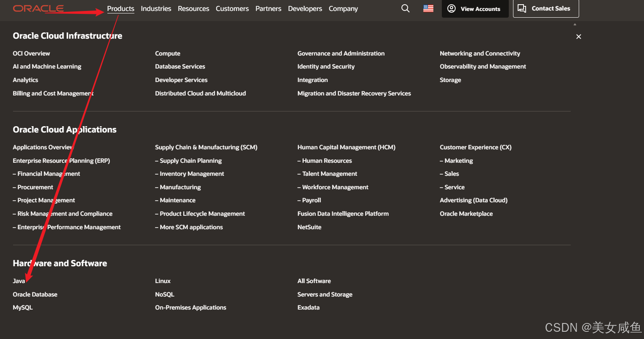644x339 pixels.
Task: Open the Developers menu
Action: point(305,8)
